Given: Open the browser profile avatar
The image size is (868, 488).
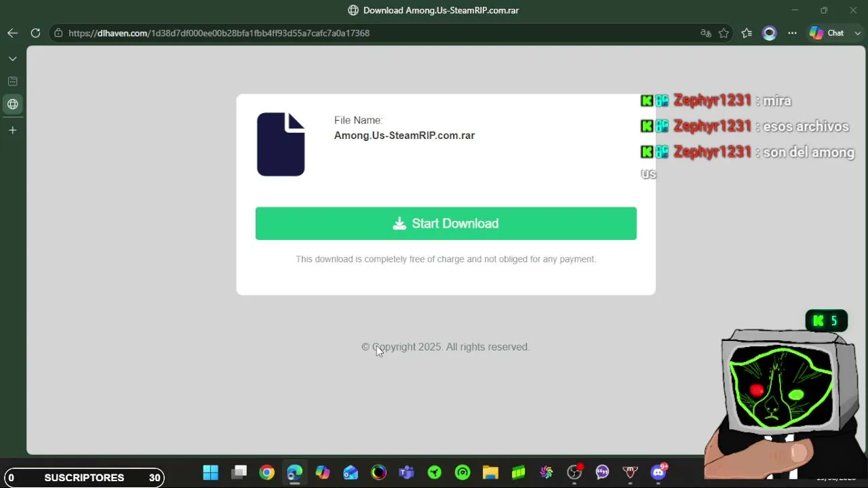Looking at the screenshot, I should tap(769, 33).
